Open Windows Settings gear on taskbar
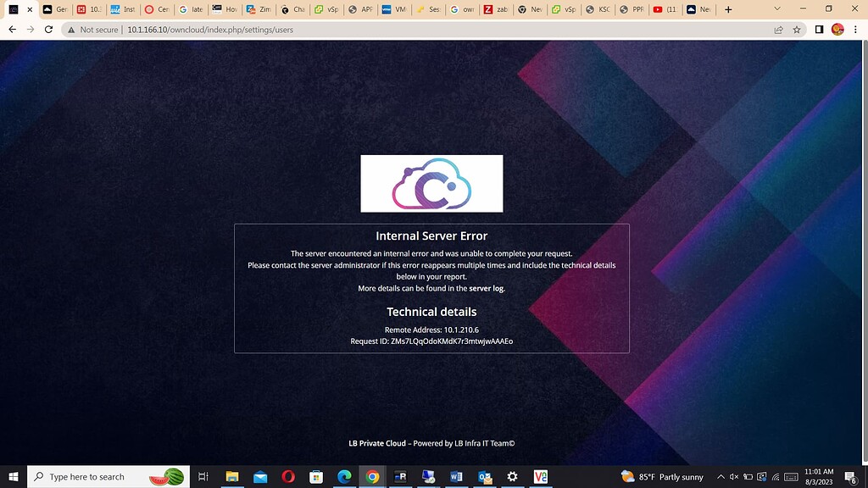Image resolution: width=868 pixels, height=488 pixels. 513,476
